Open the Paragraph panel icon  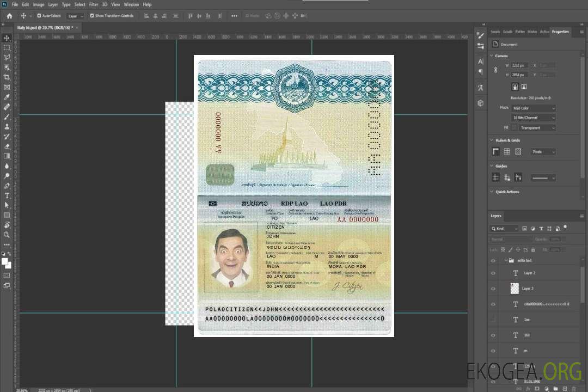click(481, 72)
